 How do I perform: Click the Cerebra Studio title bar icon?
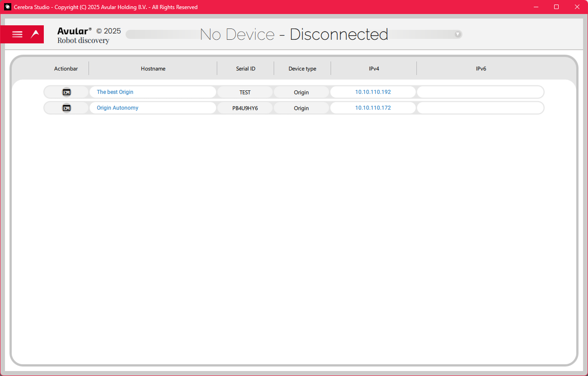click(x=8, y=7)
